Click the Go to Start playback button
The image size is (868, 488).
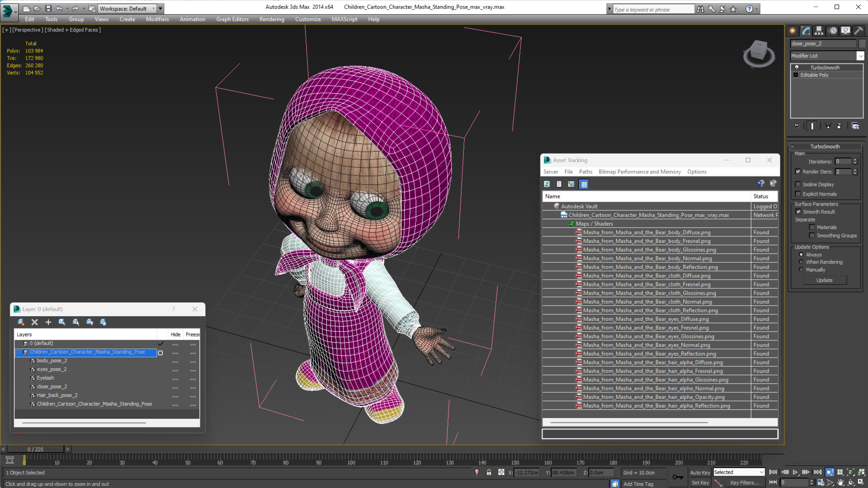(x=773, y=472)
